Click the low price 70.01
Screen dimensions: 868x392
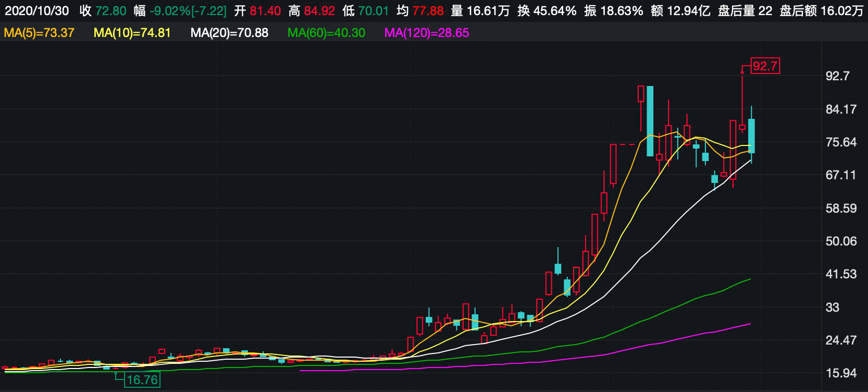tap(374, 11)
